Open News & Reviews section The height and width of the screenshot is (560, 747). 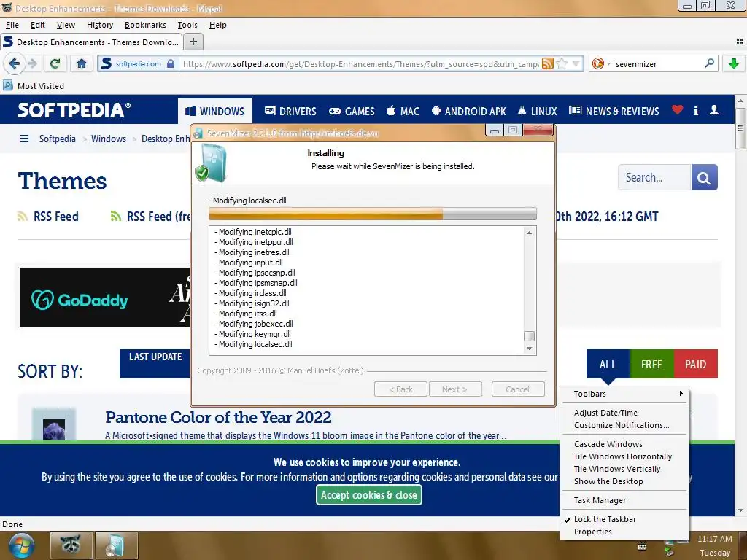pos(614,111)
